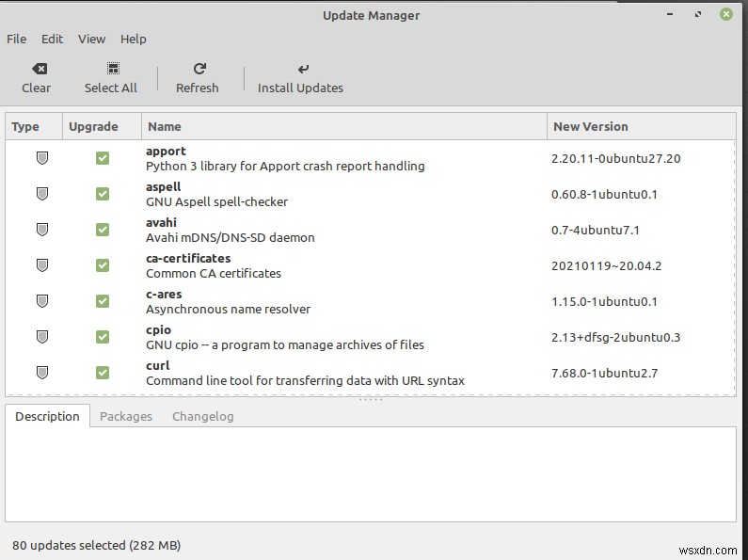Click version 2.13+dfsg-2ubuntu0.3

616,337
